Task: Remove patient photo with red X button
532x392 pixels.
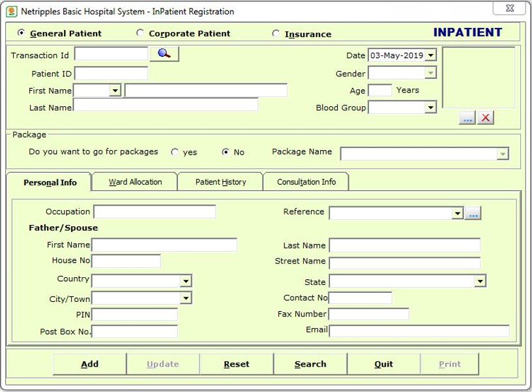Action: pyautogui.click(x=486, y=118)
